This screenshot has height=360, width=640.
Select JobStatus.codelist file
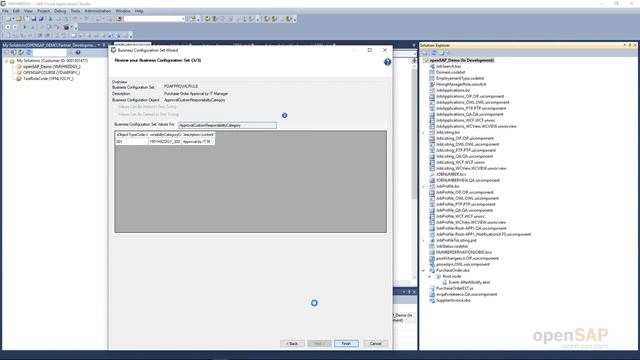(x=451, y=247)
